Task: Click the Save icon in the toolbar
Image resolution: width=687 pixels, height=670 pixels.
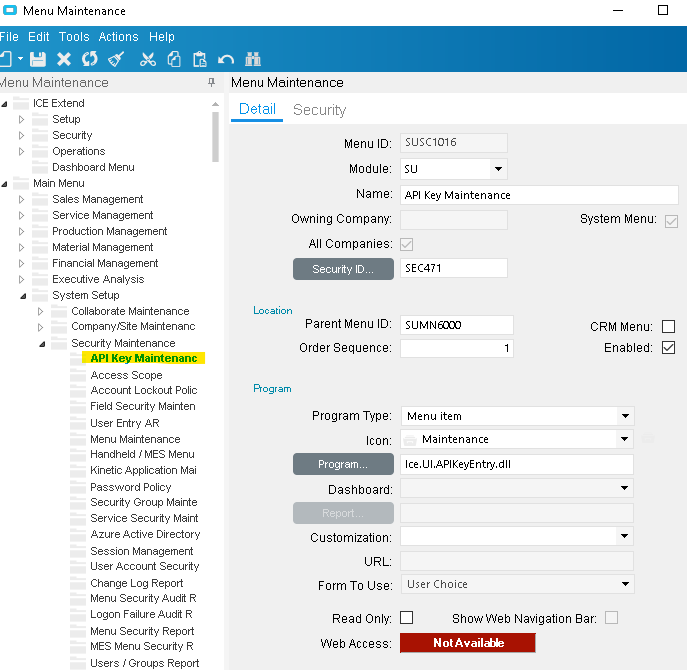Action: pos(38,60)
